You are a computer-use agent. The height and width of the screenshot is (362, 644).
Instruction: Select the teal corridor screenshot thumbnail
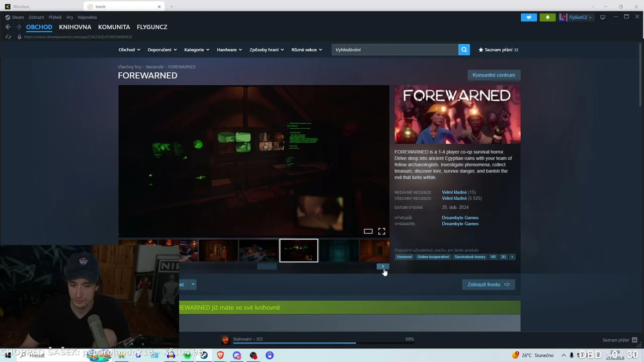[x=339, y=250]
